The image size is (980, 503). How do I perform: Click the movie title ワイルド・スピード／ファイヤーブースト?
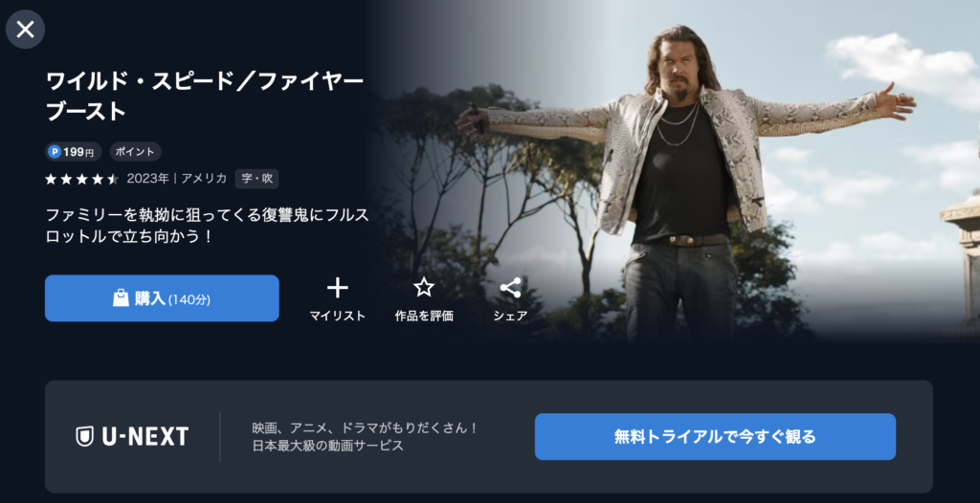coord(205,97)
